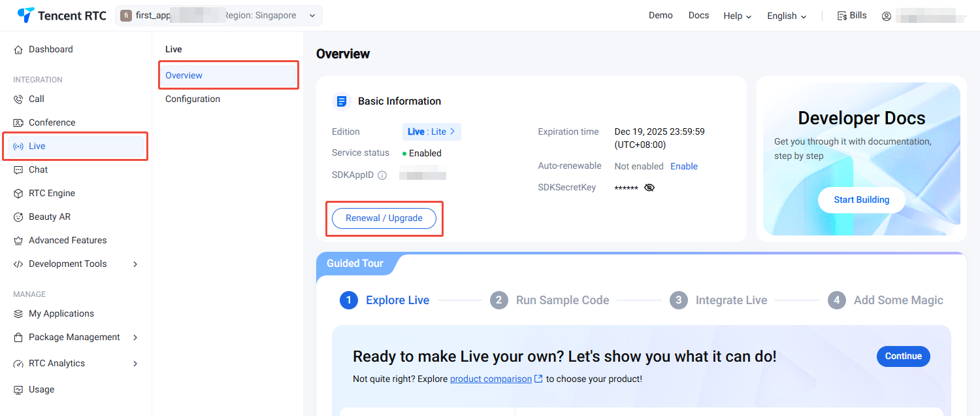
Task: Open the Demo link in header
Action: click(x=661, y=15)
